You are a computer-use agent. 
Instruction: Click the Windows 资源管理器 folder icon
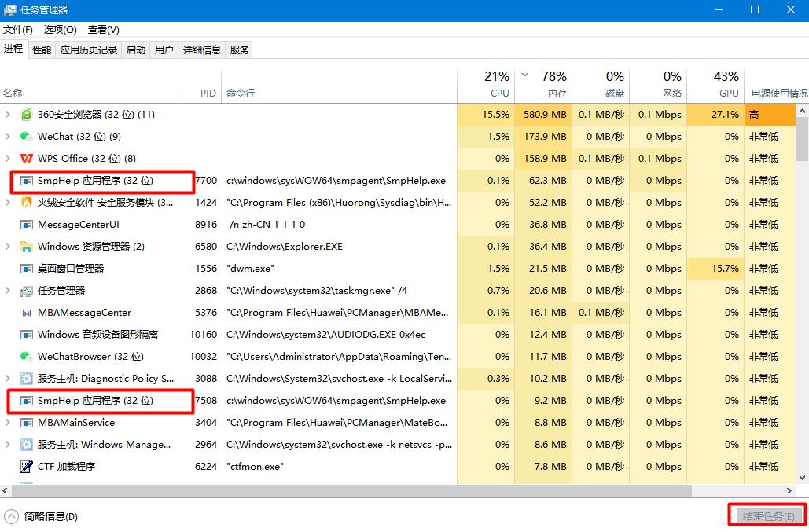[x=26, y=247]
